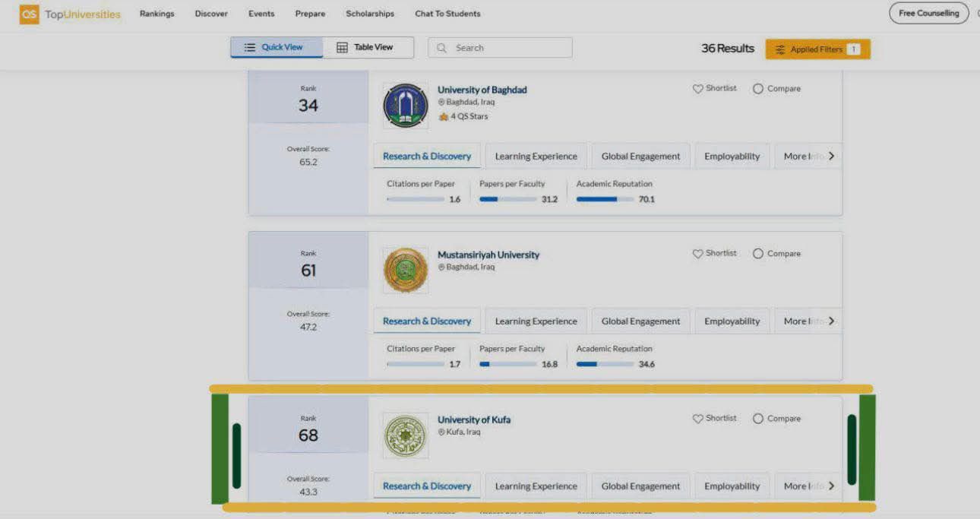Click the University of Kufa emblem
The width and height of the screenshot is (980, 519).
tap(406, 435)
